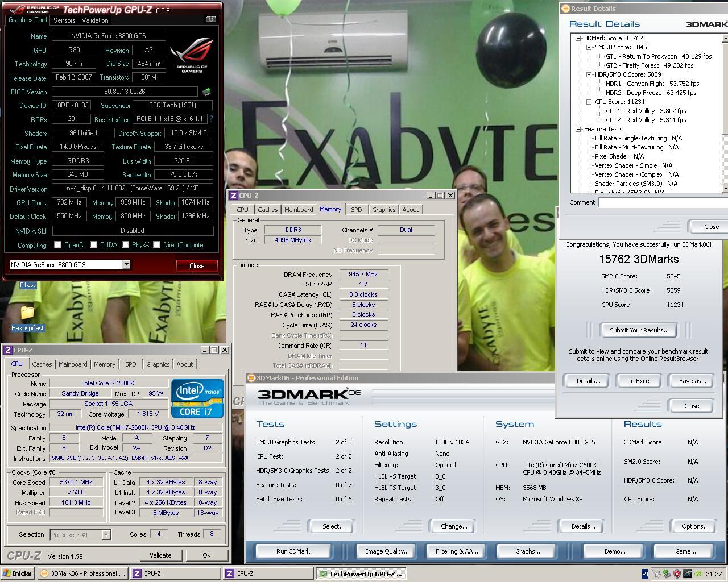Open the Iniciar start button
The height and width of the screenshot is (582, 728).
point(18,573)
